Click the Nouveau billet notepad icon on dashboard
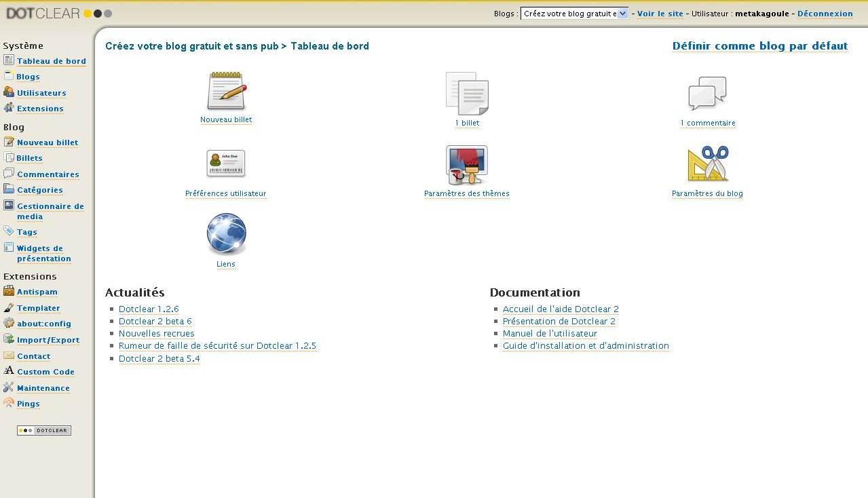 pyautogui.click(x=226, y=91)
